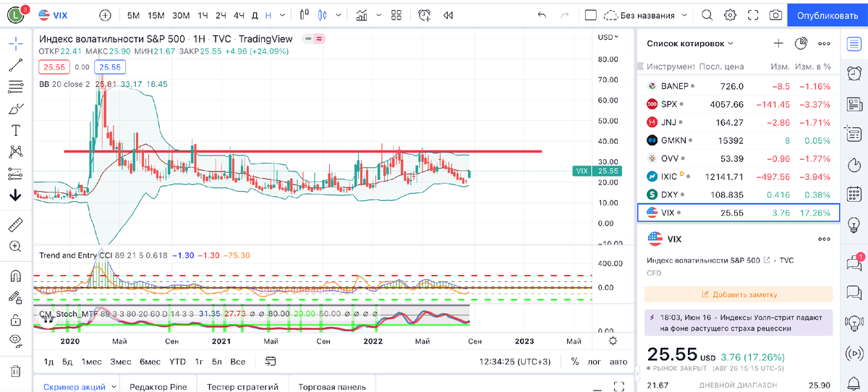Select the 4Ч timeframe

click(x=239, y=15)
